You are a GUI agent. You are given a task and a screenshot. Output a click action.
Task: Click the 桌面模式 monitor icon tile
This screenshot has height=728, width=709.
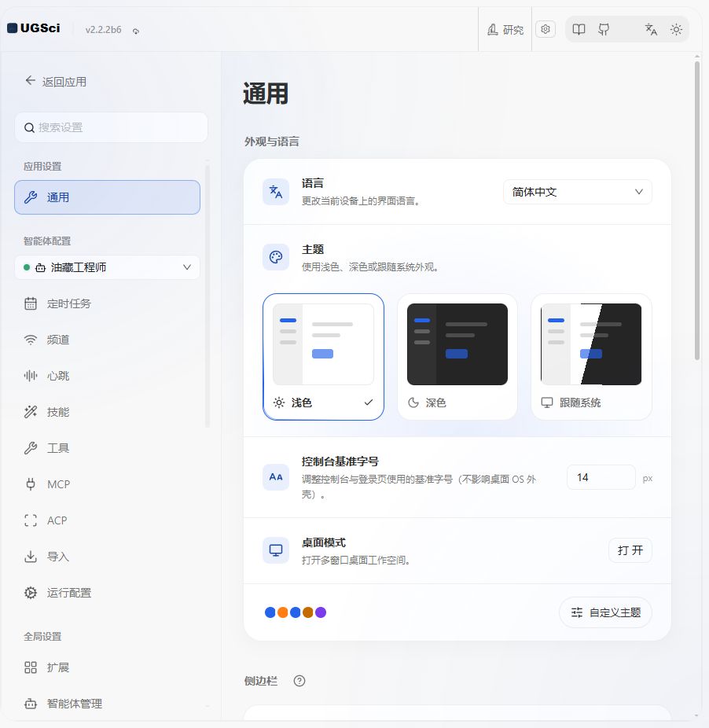click(x=276, y=550)
